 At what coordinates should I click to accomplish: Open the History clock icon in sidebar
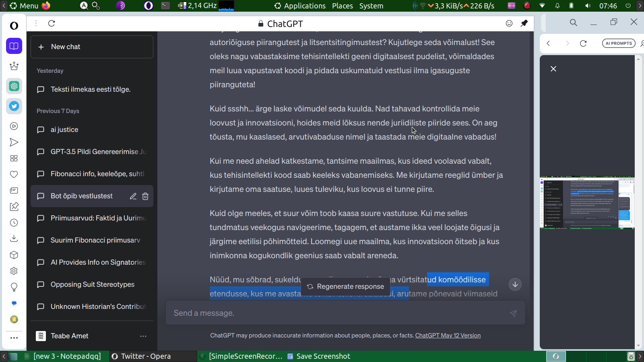14,223
